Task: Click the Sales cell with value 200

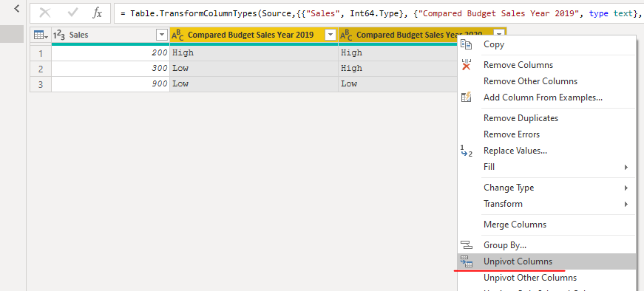Action: [110, 53]
